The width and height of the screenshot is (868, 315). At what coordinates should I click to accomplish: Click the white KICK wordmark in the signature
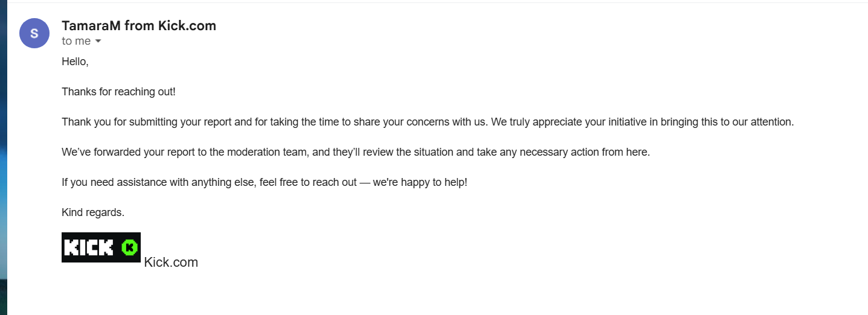(88, 247)
